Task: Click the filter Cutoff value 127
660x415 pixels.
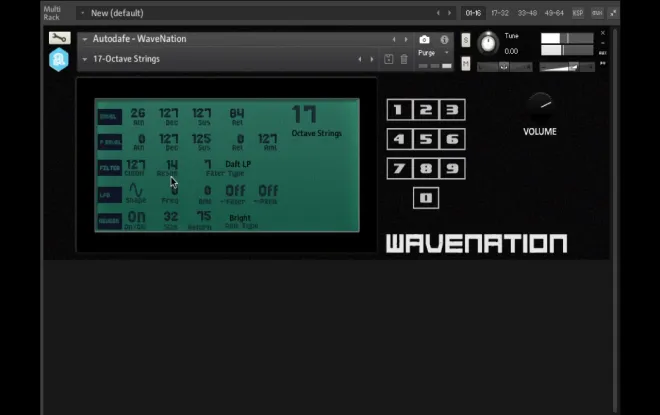Action: click(x=136, y=165)
